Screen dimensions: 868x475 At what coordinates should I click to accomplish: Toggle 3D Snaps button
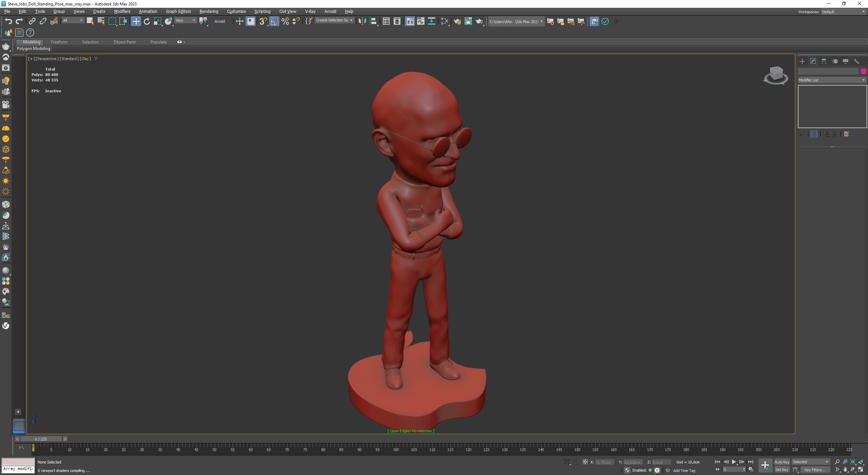point(263,21)
